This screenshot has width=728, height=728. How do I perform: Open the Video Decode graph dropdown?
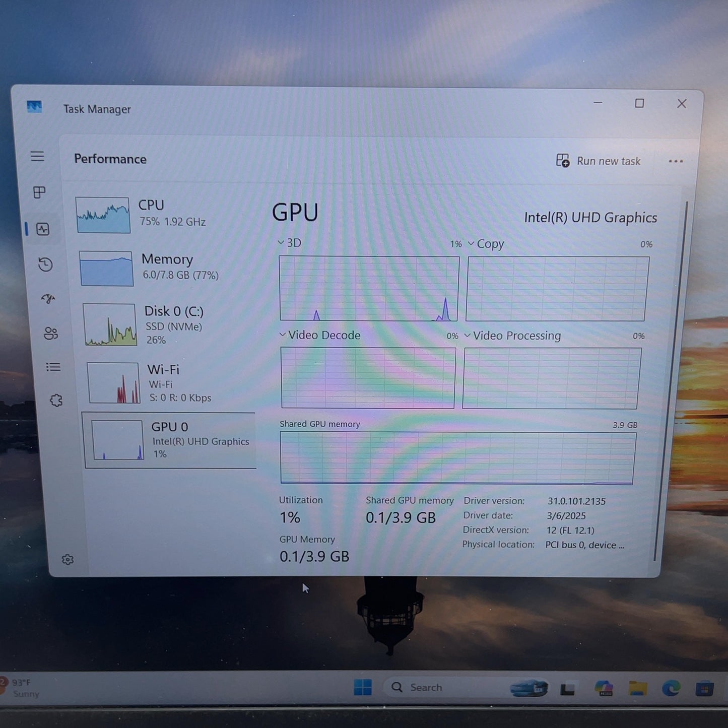pos(283,335)
